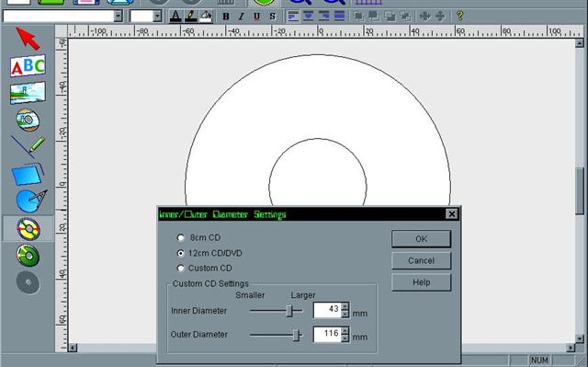Select the landscape image insert tool
The image size is (588, 367).
tap(28, 93)
